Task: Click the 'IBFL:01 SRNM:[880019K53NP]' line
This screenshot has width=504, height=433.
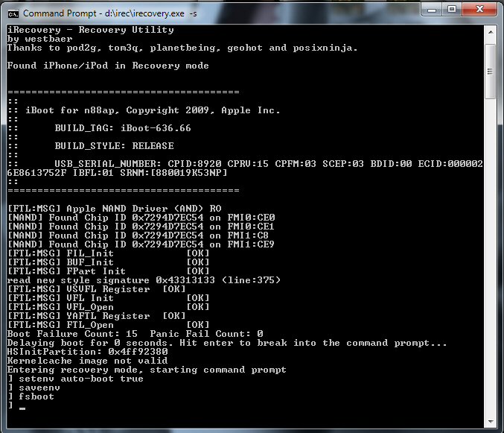Action: pos(118,173)
